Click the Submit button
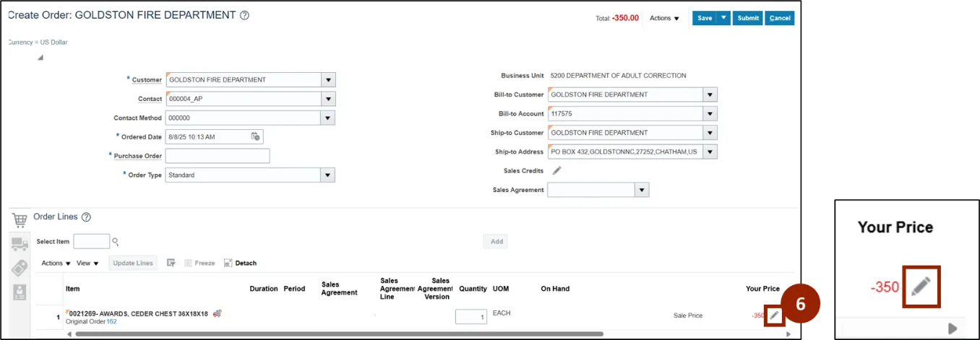Screen dimensions: 980x340 [x=748, y=18]
